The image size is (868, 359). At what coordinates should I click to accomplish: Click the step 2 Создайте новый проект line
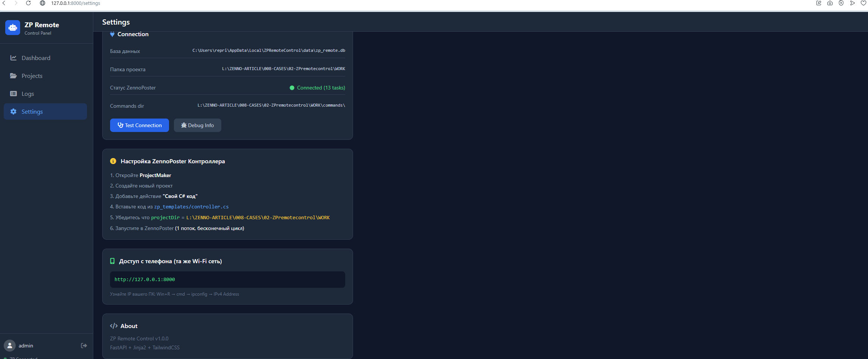[141, 186]
